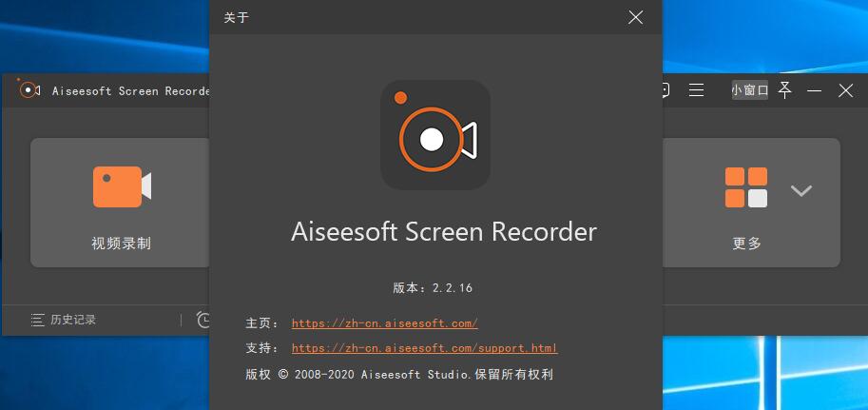Open the zh-cn.aiseesoft.com homepage link
Image resolution: width=868 pixels, height=410 pixels.
tap(385, 323)
